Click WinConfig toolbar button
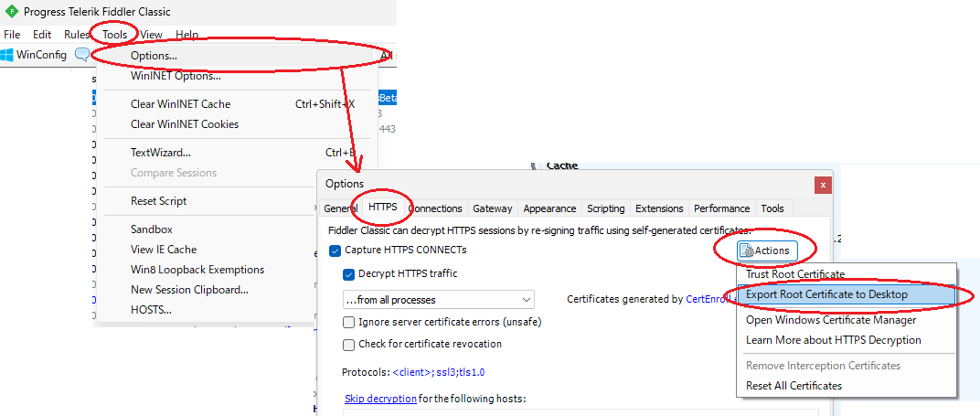The height and width of the screenshot is (416, 980). pos(34,54)
